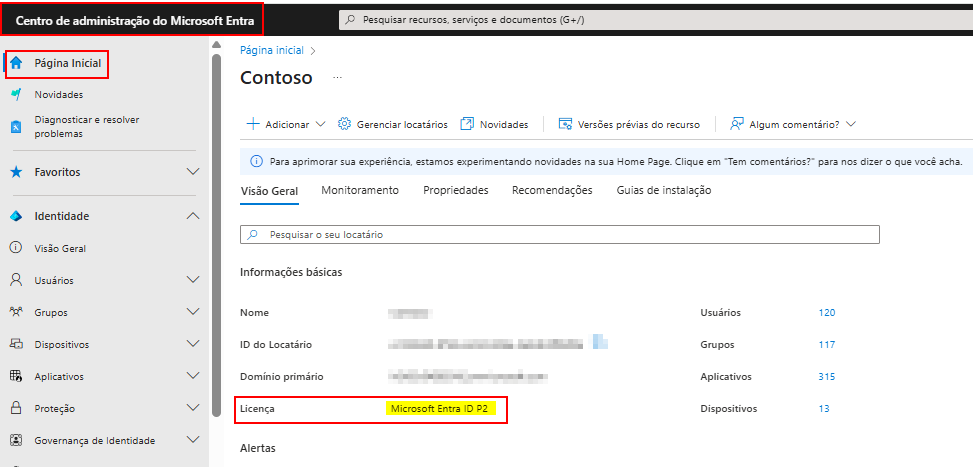Expand the Usuários chevron
Viewport: 973px width, 467px height.
(x=193, y=280)
